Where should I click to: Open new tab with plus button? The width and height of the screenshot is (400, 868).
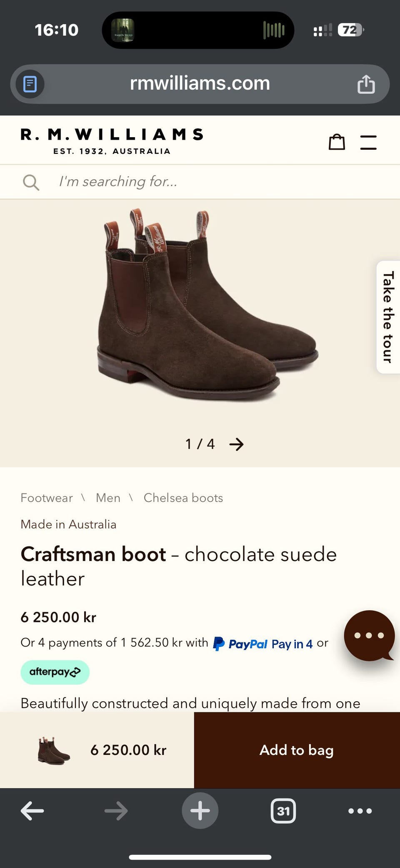(x=200, y=811)
